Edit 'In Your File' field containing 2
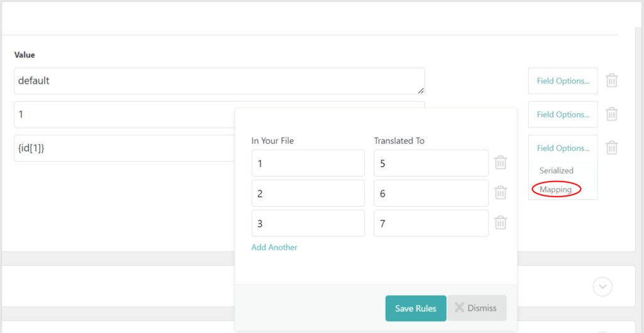The height and width of the screenshot is (333, 644). [x=308, y=193]
